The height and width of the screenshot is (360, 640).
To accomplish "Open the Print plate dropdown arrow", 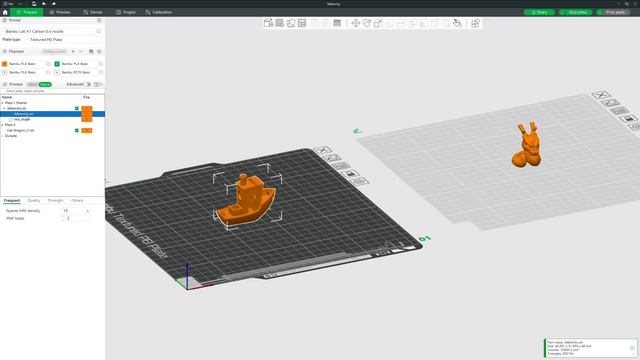I will click(600, 12).
